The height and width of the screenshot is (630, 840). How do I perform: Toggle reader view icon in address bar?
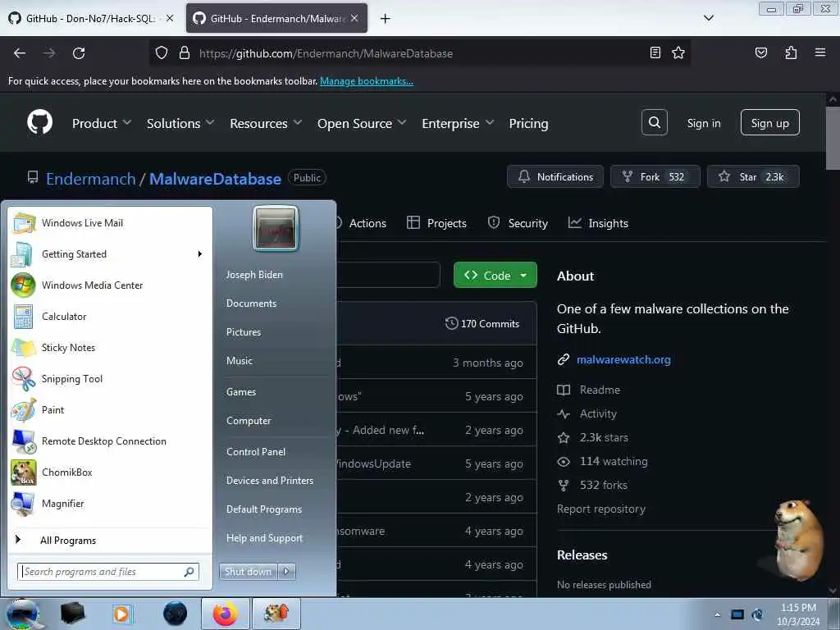coord(655,52)
